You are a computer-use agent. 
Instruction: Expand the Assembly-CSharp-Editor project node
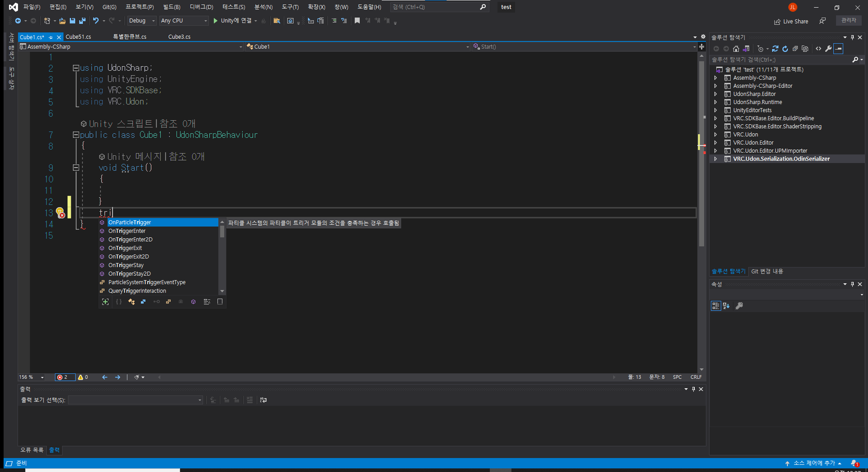715,86
